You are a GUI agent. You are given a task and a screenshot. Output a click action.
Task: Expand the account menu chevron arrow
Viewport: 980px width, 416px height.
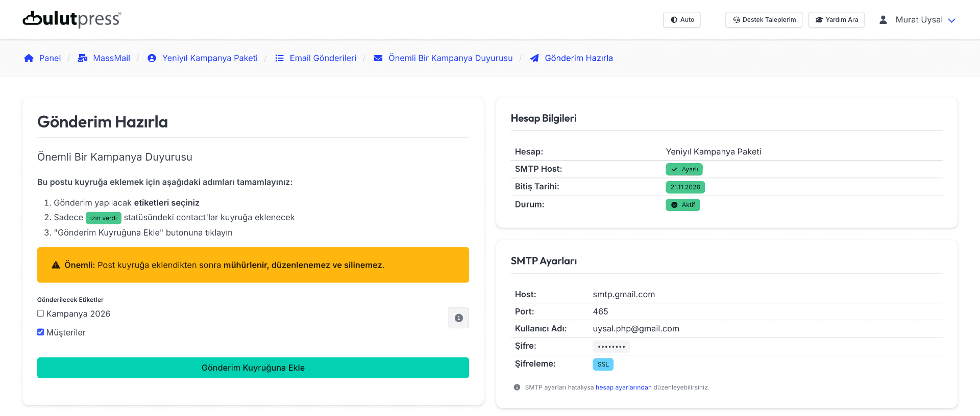pyautogui.click(x=951, y=20)
